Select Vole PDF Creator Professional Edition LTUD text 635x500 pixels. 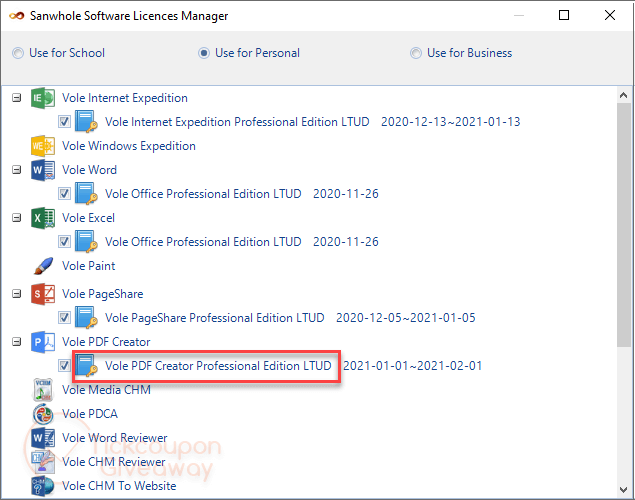[218, 366]
